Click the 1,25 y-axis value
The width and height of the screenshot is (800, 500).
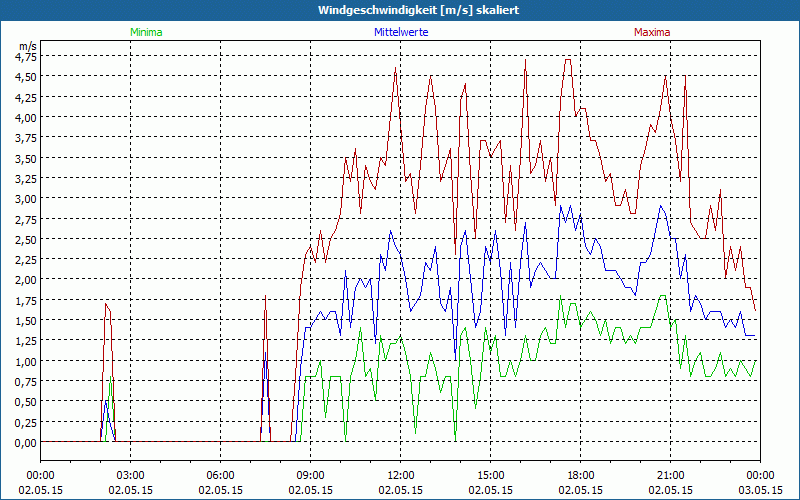pyautogui.click(x=26, y=341)
